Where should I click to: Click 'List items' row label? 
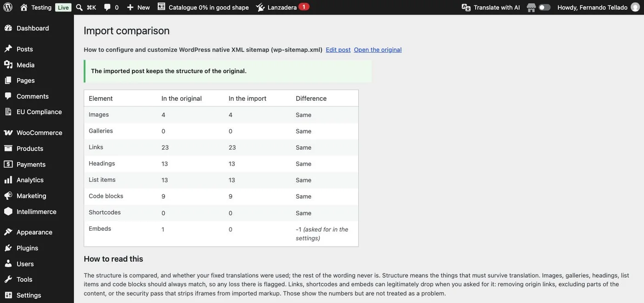(102, 180)
